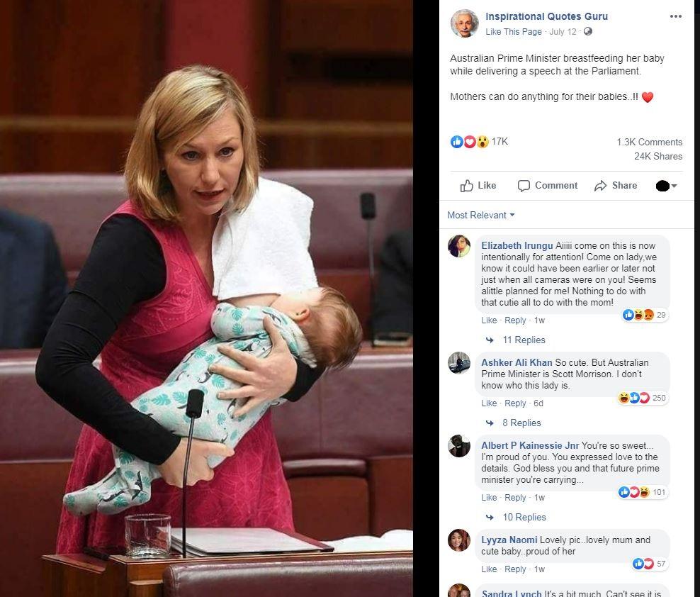The image size is (700, 597).
Task: Open the 24K Shares link
Action: [x=658, y=157]
